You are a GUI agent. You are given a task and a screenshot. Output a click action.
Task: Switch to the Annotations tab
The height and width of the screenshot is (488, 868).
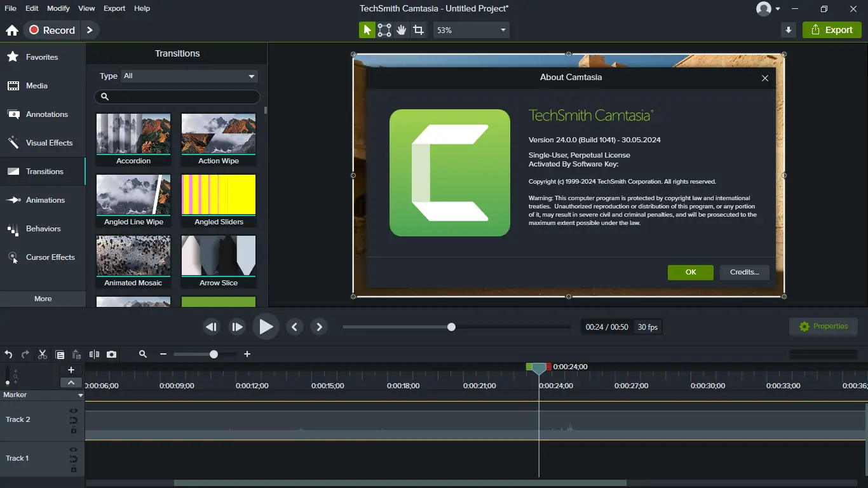click(x=43, y=114)
